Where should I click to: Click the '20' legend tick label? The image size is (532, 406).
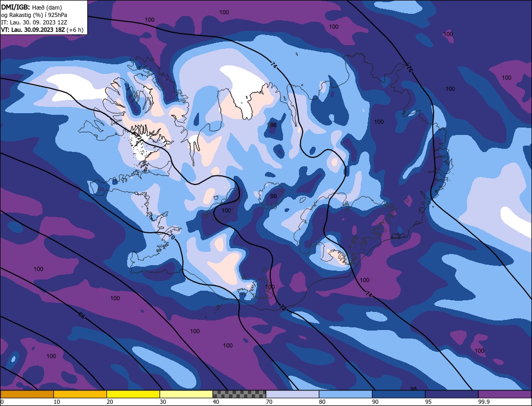pos(110,402)
